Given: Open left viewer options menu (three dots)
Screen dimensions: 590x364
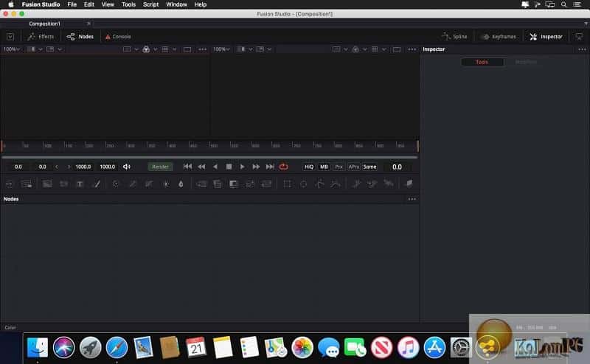Looking at the screenshot, I should click(x=202, y=49).
